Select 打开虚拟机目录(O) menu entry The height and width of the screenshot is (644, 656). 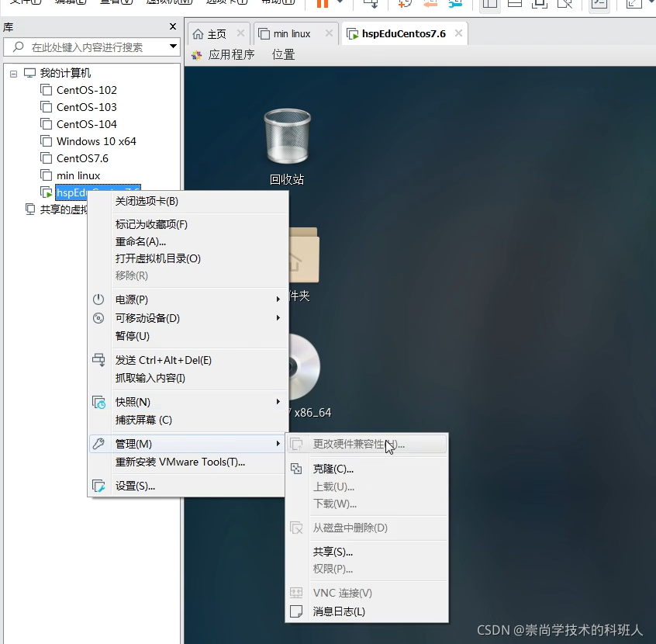click(157, 258)
